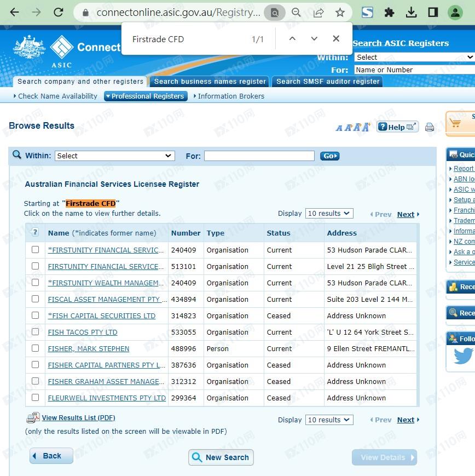The height and width of the screenshot is (476, 475).
Task: Click the For input in results search bar
Action: click(259, 156)
